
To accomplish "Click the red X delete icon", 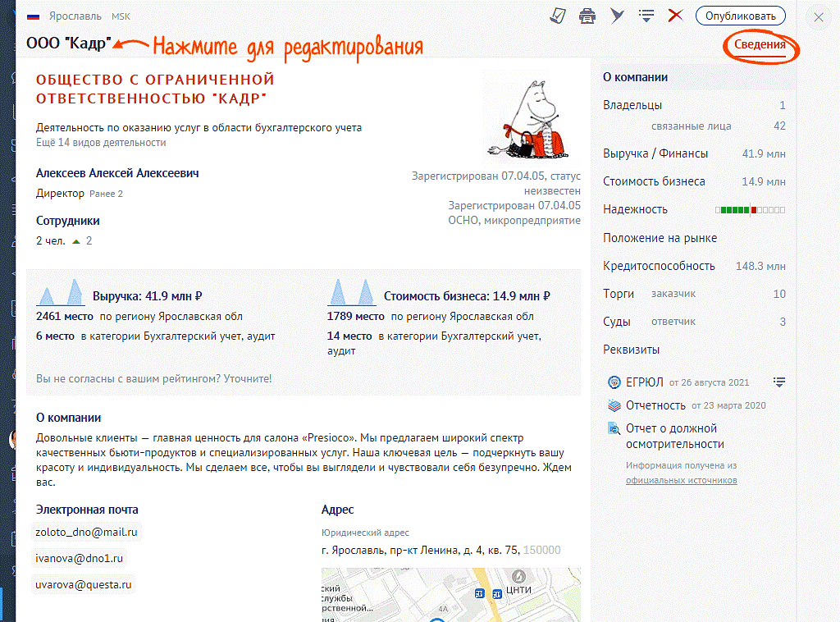I will [676, 16].
